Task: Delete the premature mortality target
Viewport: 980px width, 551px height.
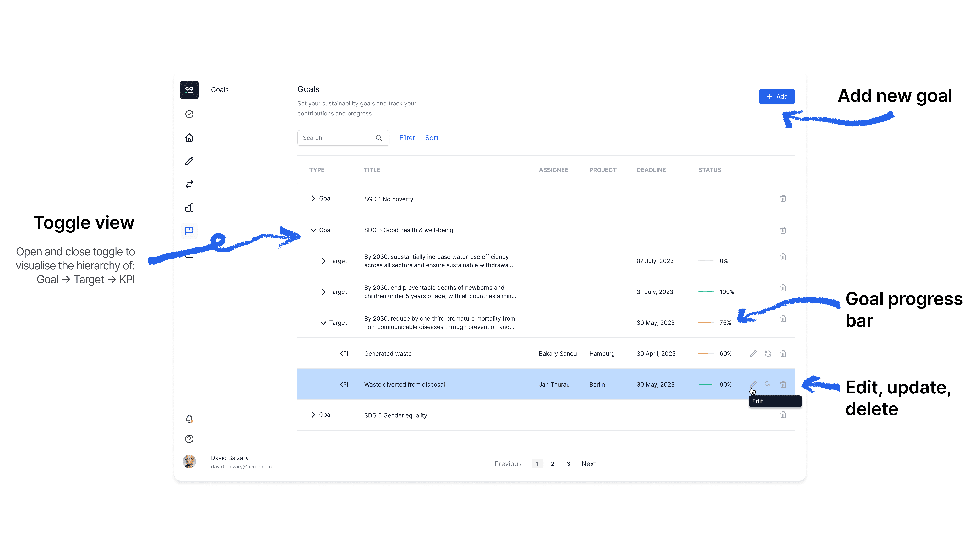Action: [x=783, y=319]
